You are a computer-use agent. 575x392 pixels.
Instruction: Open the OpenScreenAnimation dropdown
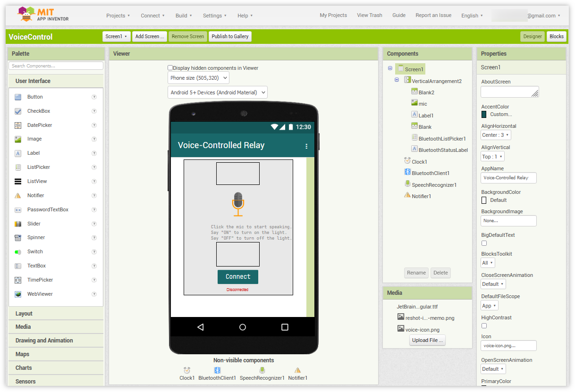pyautogui.click(x=493, y=369)
